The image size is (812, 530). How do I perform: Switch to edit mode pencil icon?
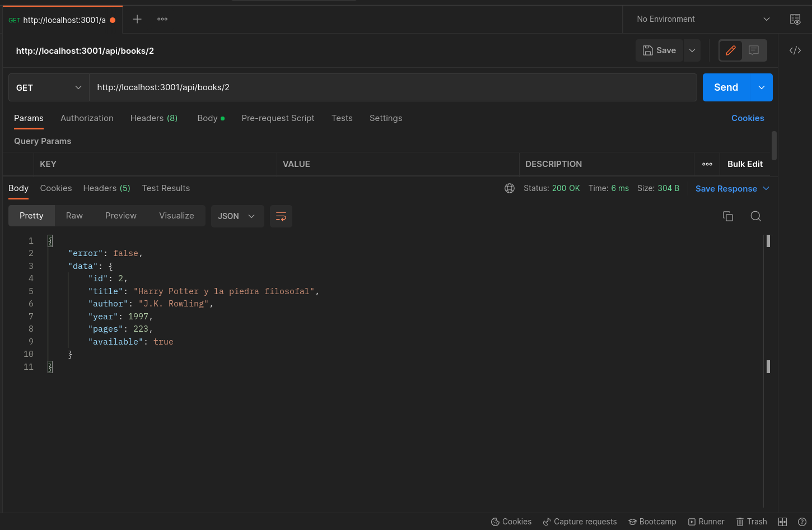(731, 50)
